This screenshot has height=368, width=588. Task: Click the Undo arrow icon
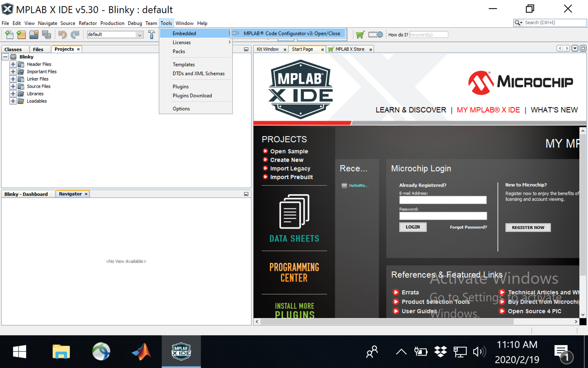click(x=62, y=34)
